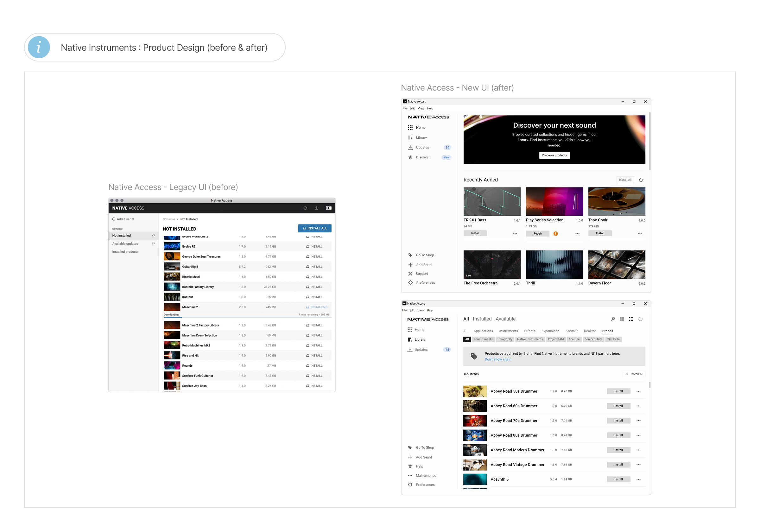
Task: Click refresh icon next to Recently Added
Action: [641, 180]
